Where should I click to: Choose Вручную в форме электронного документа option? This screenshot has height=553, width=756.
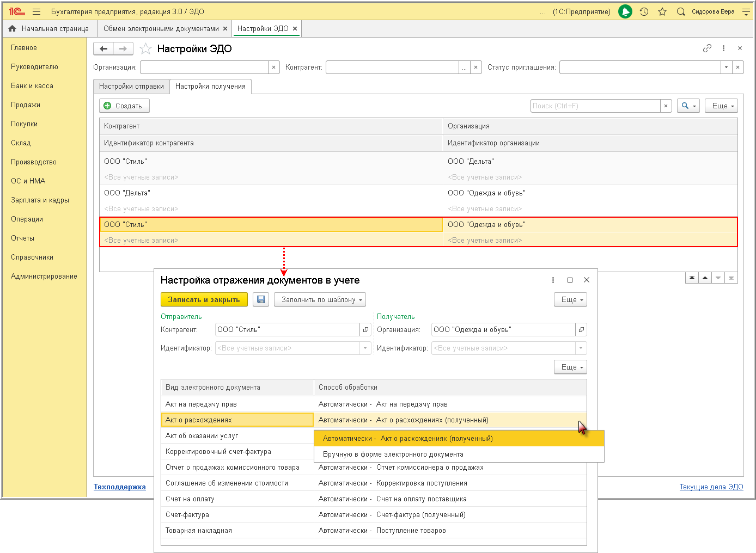(459, 454)
